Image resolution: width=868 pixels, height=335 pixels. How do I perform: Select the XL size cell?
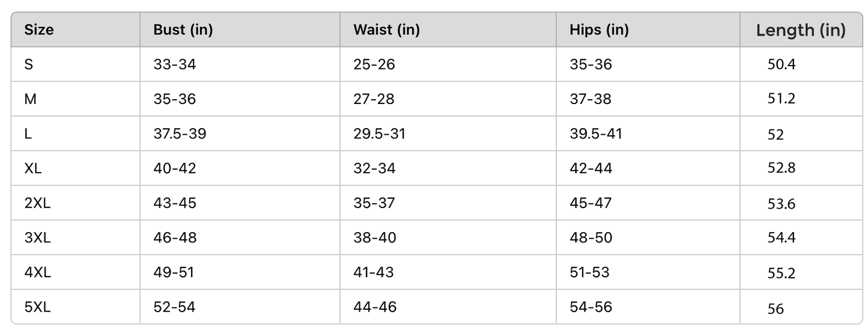[x=33, y=168]
